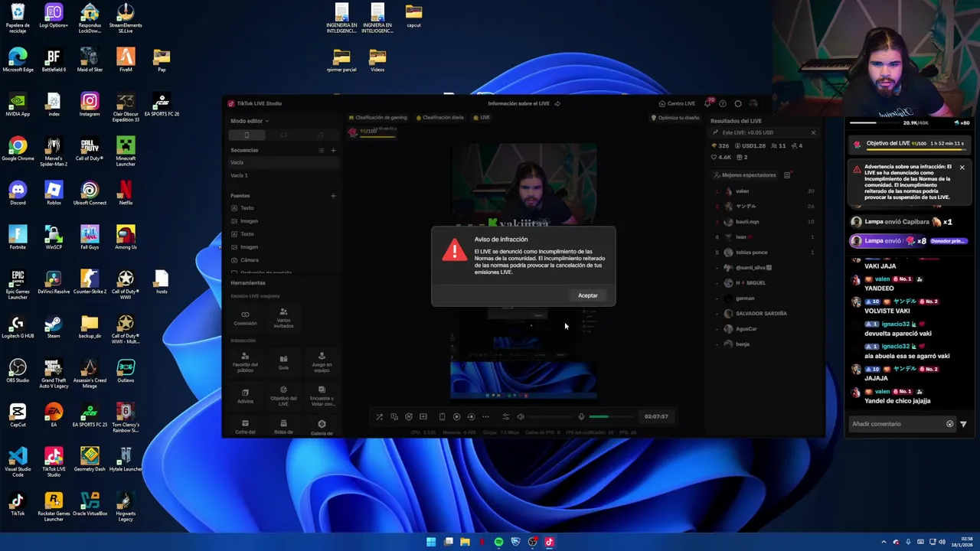Open the Coemisión tool
The height and width of the screenshot is (551, 980).
click(245, 318)
